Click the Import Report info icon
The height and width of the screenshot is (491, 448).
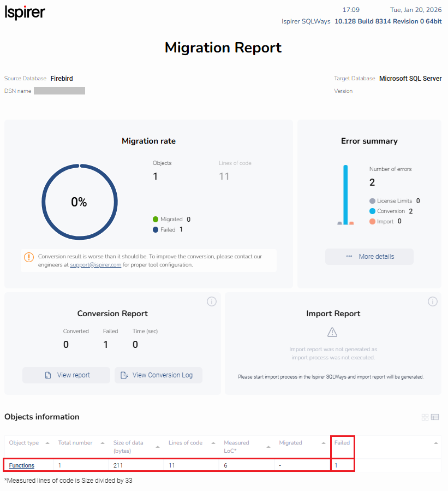[433, 301]
